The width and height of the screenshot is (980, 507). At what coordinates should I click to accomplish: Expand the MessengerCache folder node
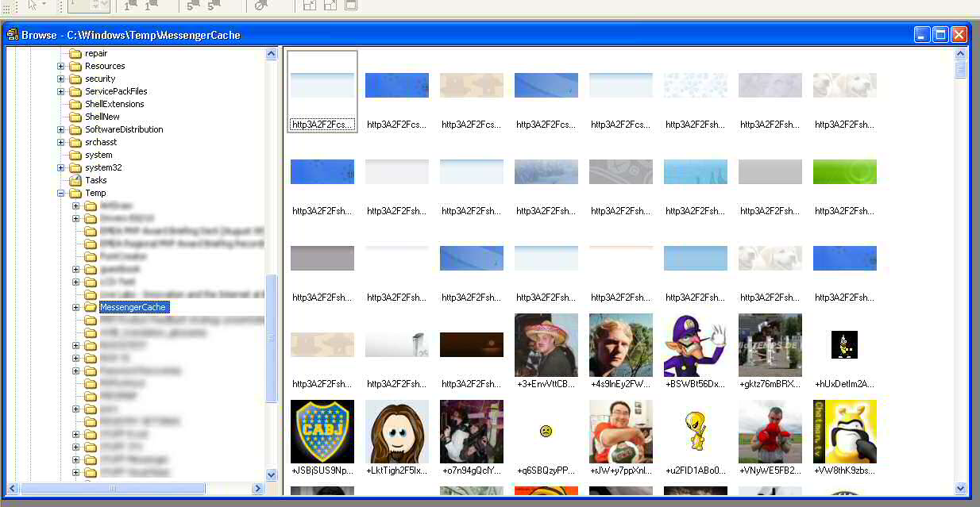coord(76,307)
